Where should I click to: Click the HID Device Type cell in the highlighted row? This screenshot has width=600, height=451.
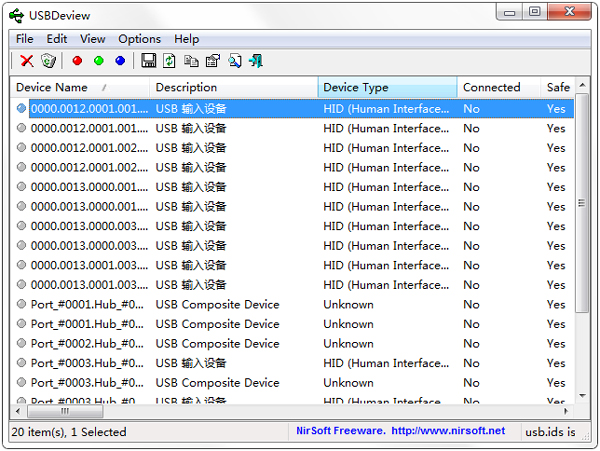[386, 109]
